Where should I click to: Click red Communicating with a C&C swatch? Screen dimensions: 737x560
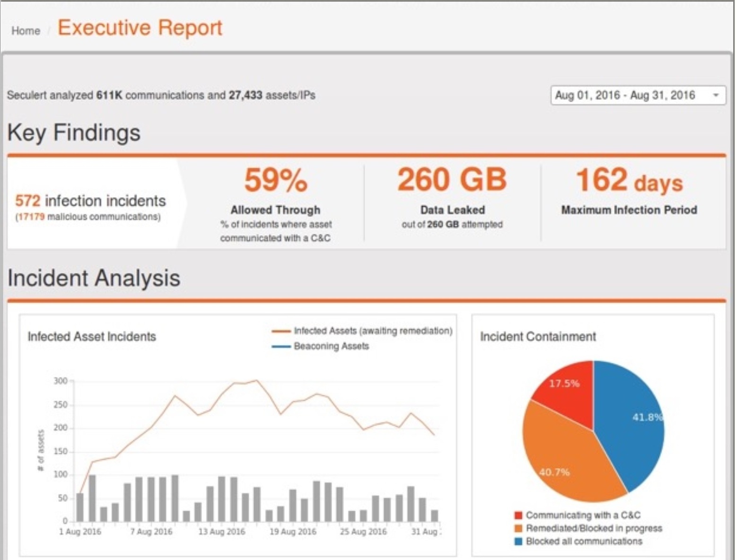pyautogui.click(x=518, y=515)
